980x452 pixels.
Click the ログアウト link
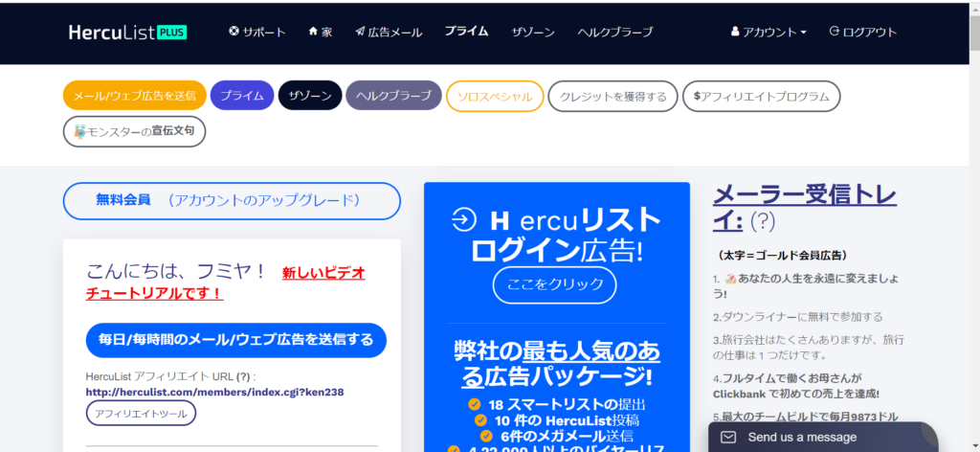[863, 32]
